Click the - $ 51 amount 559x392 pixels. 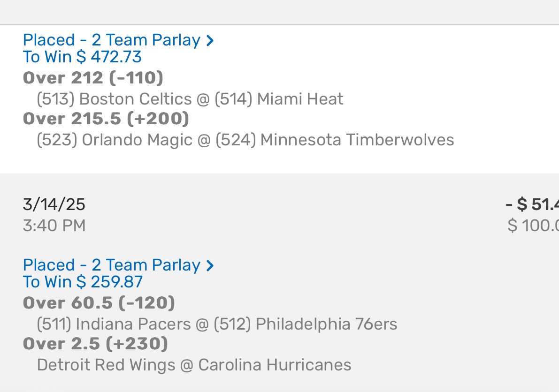click(533, 204)
